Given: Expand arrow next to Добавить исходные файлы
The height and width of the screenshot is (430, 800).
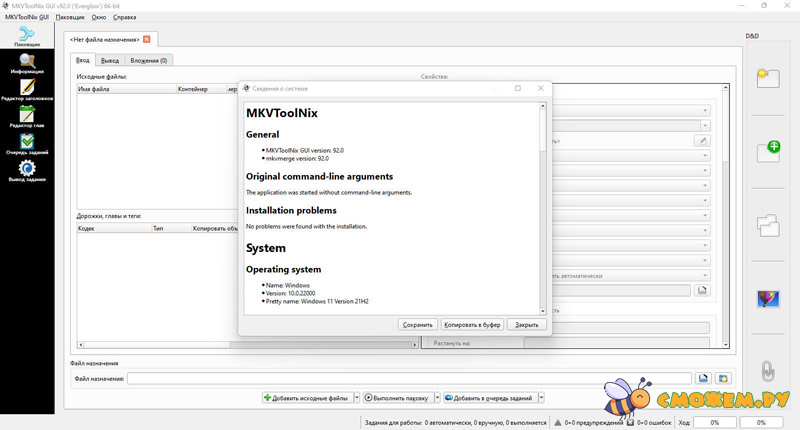Looking at the screenshot, I should pyautogui.click(x=357, y=398).
